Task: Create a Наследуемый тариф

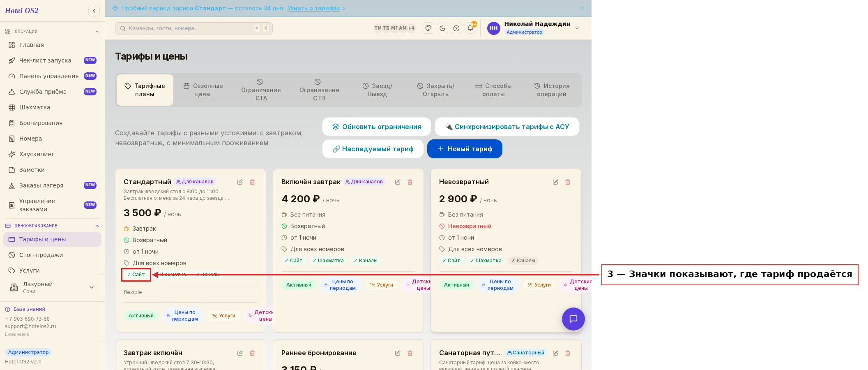Action: 373,149
